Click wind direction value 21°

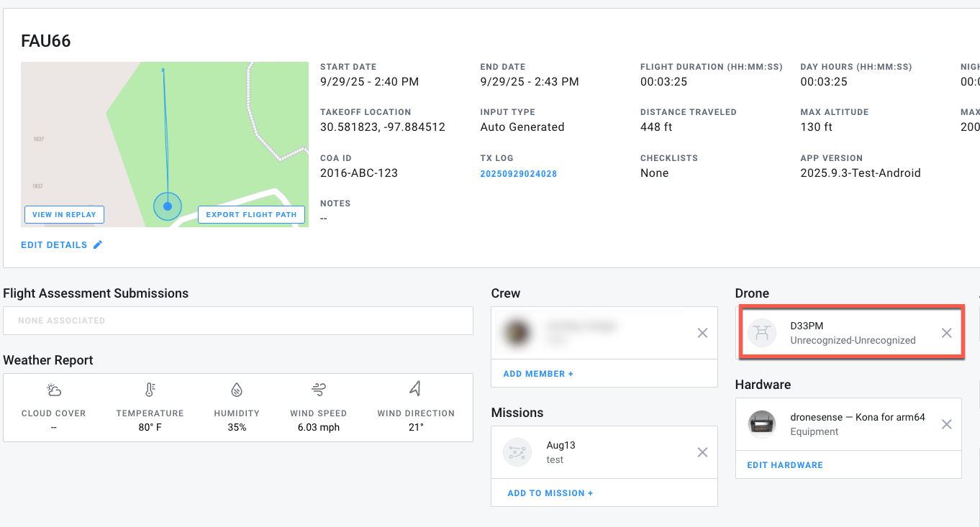[x=416, y=428]
